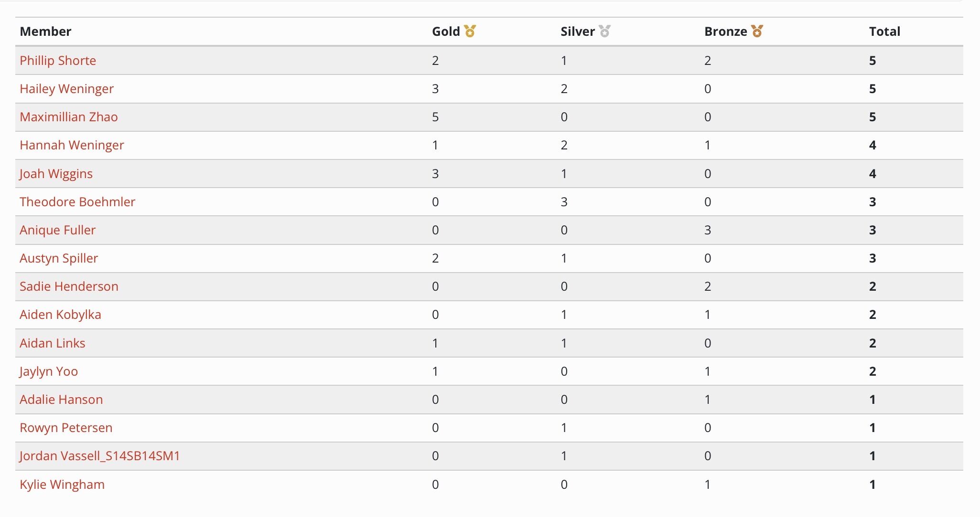Open the Jordan Vassell_S14SB14SM1 link

click(x=99, y=456)
